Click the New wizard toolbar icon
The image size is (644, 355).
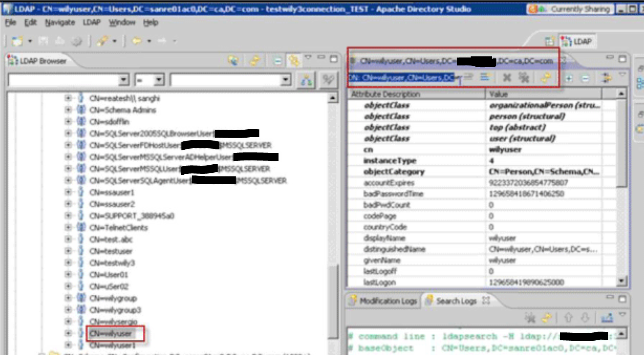(17, 41)
